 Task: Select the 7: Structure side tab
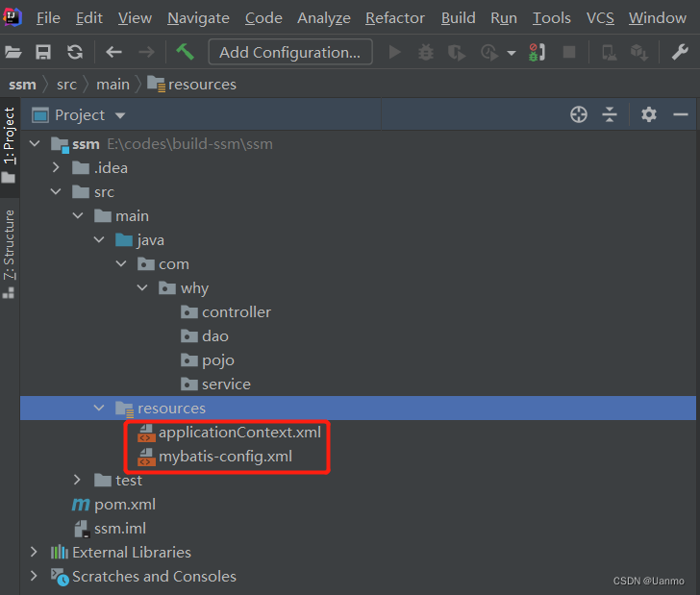[9, 253]
